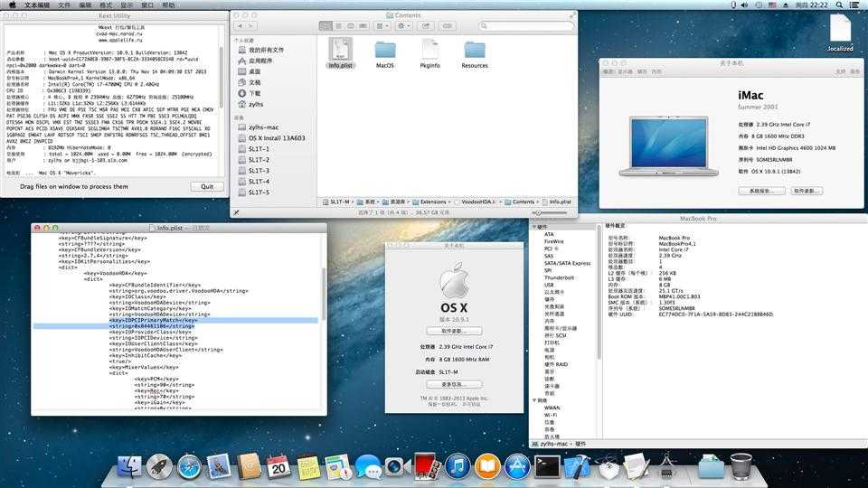Select zylhs-mac device in Finder sidebar
Image resolution: width=868 pixels, height=488 pixels.
263,127
